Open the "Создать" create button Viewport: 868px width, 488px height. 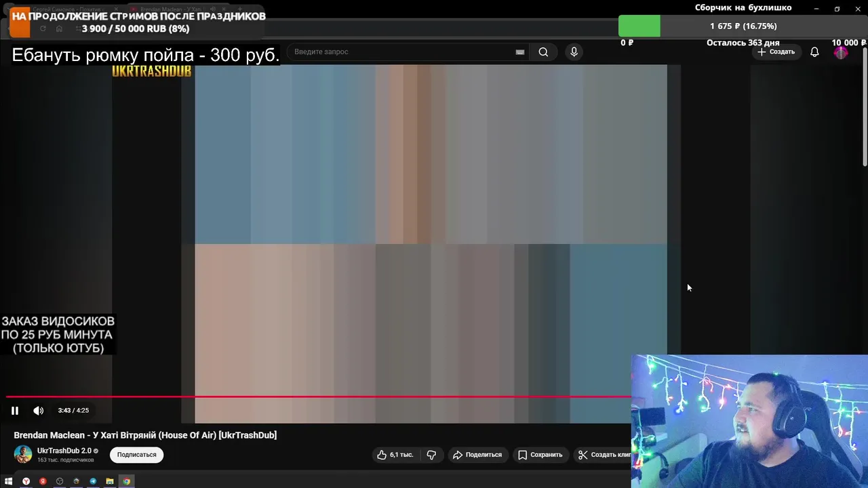[x=776, y=52]
